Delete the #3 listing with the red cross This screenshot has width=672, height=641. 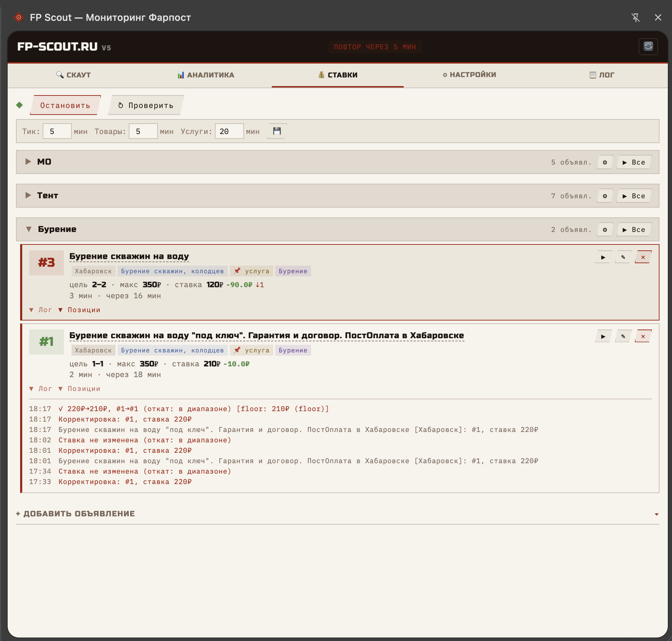643,257
